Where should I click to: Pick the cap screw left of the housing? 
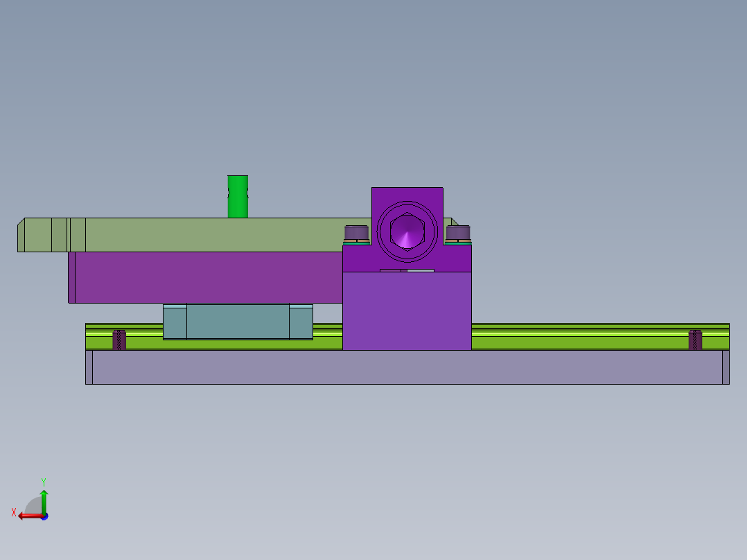pos(356,233)
